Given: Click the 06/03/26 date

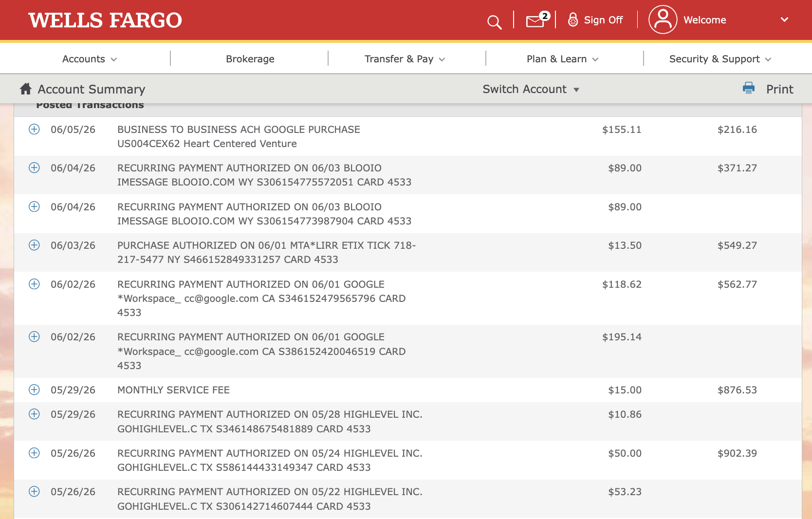Looking at the screenshot, I should (73, 245).
